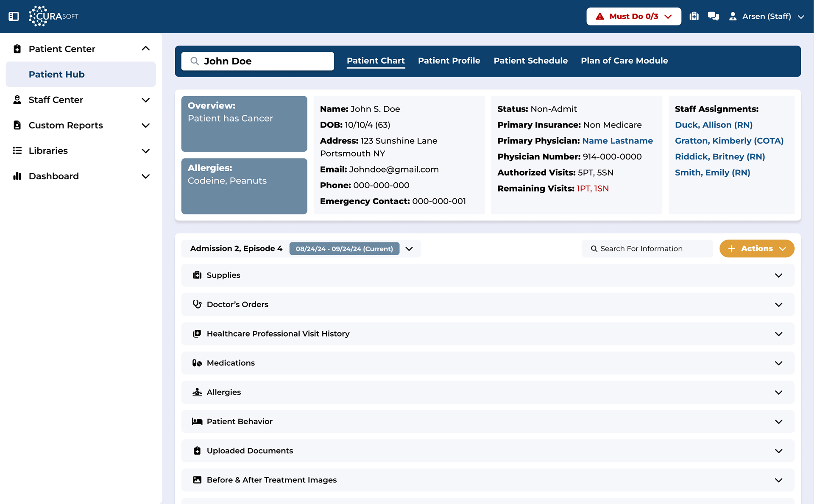Open the Plan of Care Module tab
Screen dimensions: 814x504
[x=624, y=61]
